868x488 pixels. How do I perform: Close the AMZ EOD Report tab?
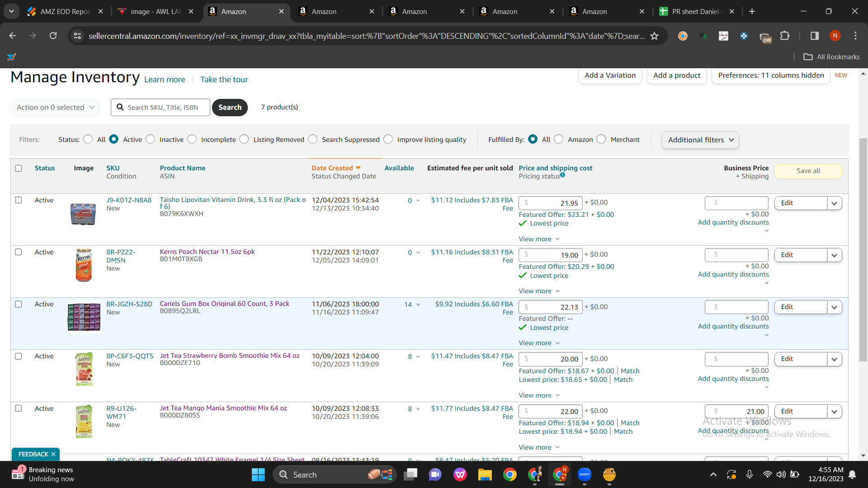point(100,11)
